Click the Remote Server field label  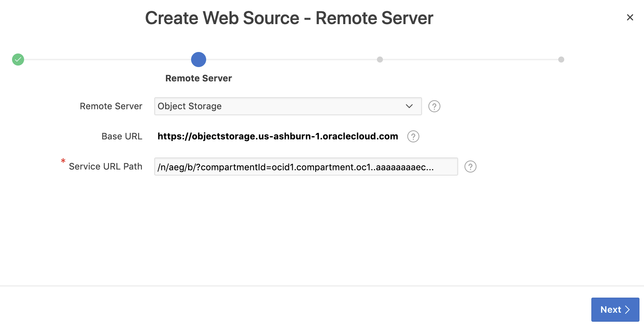point(111,106)
